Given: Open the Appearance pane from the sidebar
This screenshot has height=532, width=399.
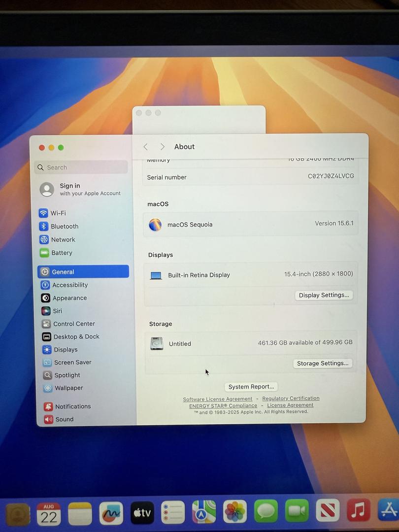Looking at the screenshot, I should coord(64,298).
